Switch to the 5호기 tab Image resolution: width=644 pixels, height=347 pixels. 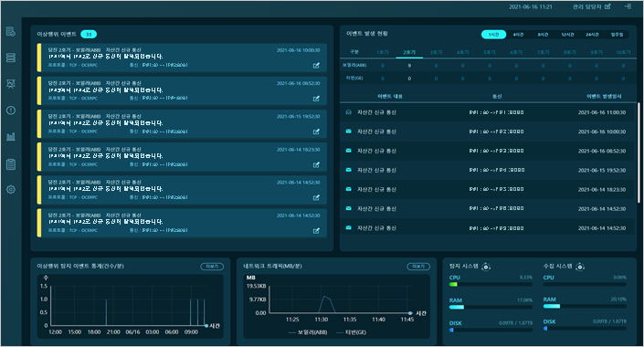coord(489,52)
